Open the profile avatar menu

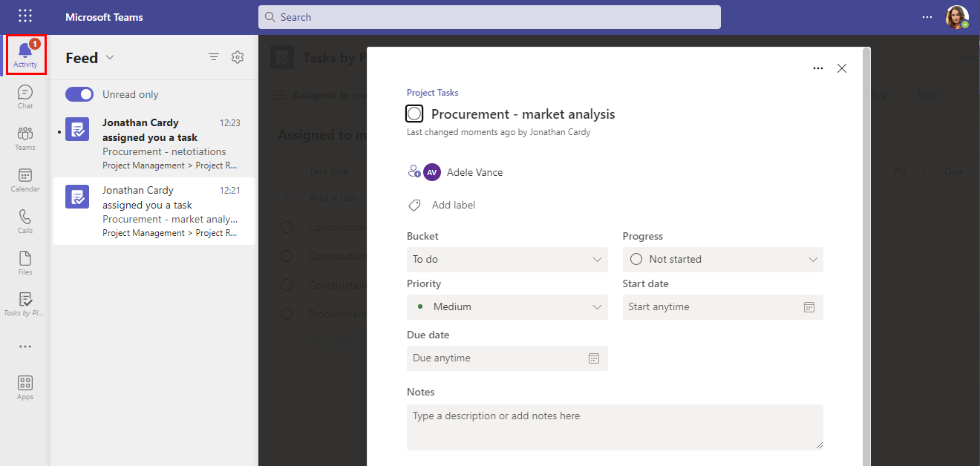click(957, 17)
